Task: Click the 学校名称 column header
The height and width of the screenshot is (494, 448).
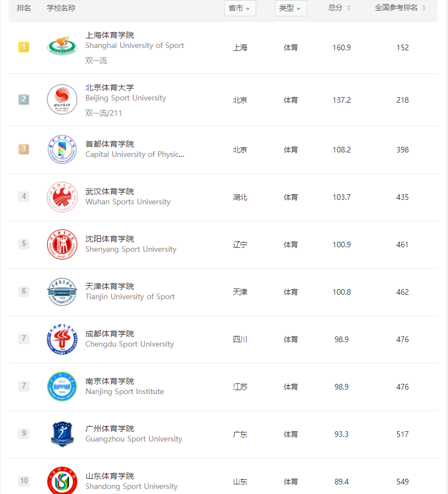Action: pyautogui.click(x=61, y=8)
